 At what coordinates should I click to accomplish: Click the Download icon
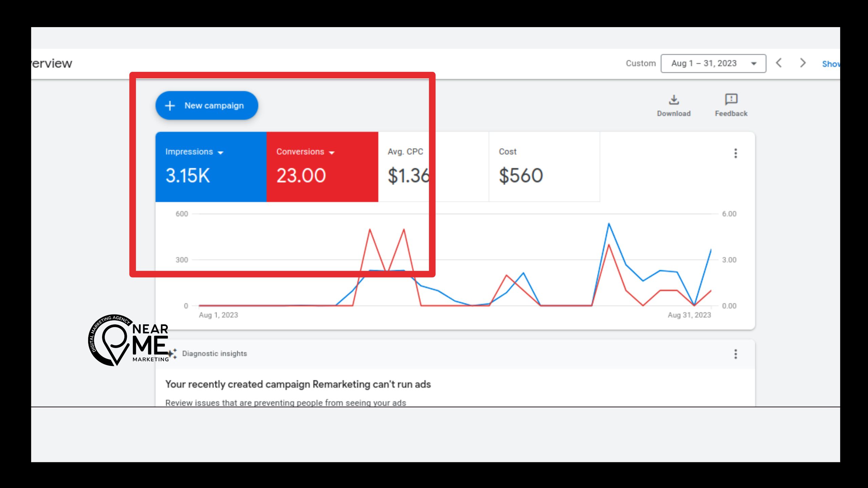674,100
